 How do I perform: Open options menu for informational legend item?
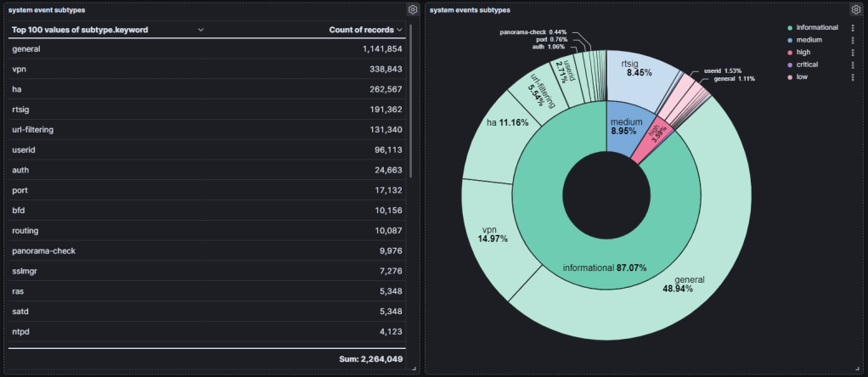[853, 27]
